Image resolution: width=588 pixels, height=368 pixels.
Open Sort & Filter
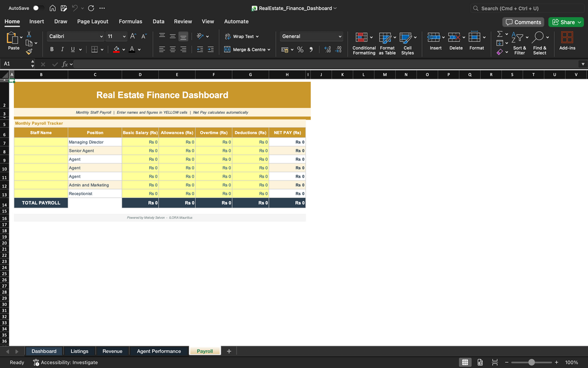[519, 44]
